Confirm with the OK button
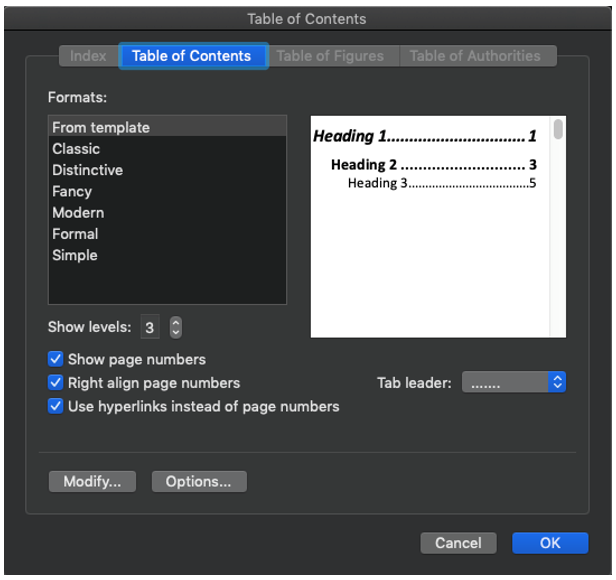The height and width of the screenshot is (580, 616). click(x=550, y=543)
